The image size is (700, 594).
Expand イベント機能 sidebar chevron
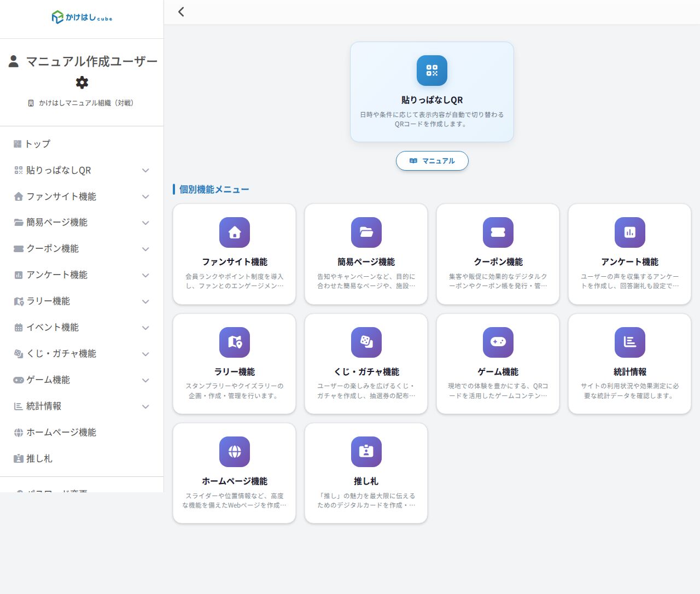(x=145, y=328)
